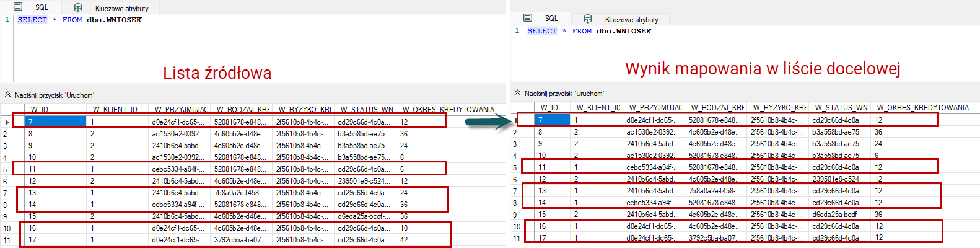980x248 pixels.
Task: Select W_ID cell 9 in right grid
Action: tap(553, 144)
